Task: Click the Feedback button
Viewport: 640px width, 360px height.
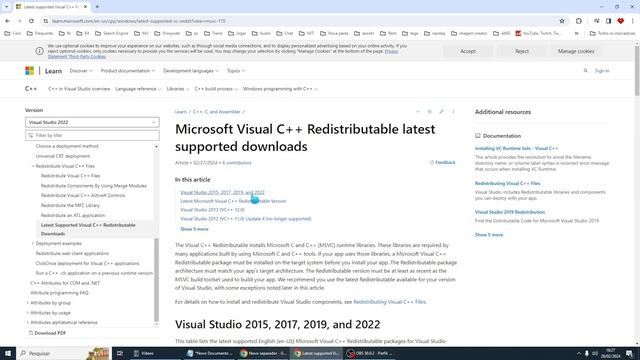Action: tap(442, 162)
